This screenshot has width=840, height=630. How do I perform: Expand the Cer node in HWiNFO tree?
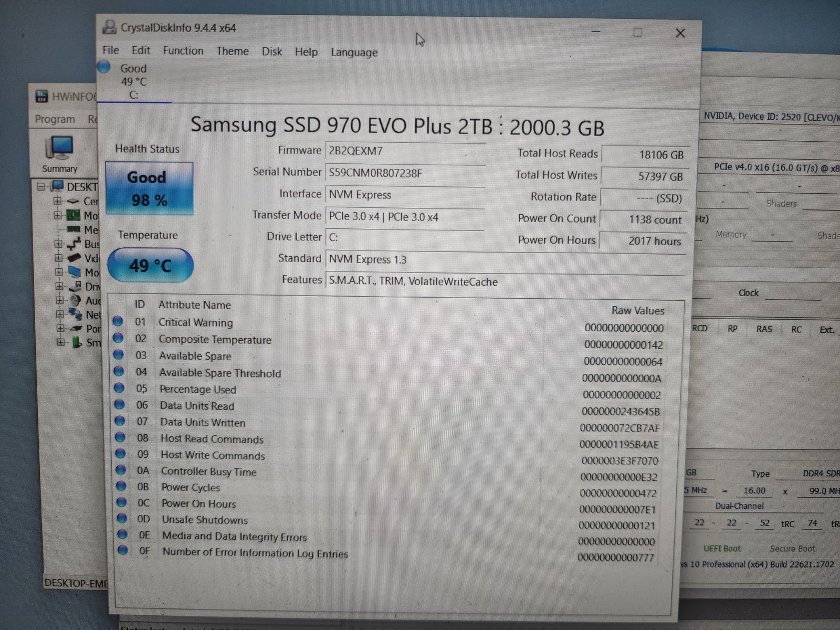pyautogui.click(x=57, y=201)
